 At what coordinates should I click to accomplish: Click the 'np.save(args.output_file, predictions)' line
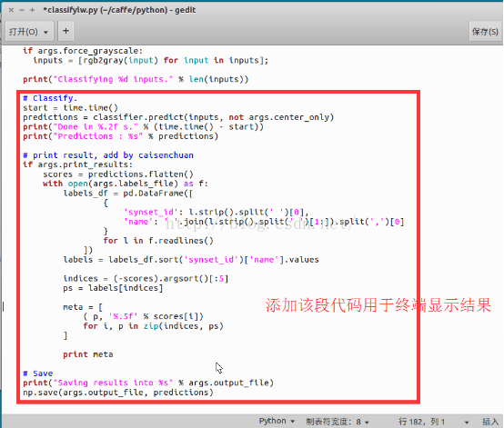tap(118, 393)
